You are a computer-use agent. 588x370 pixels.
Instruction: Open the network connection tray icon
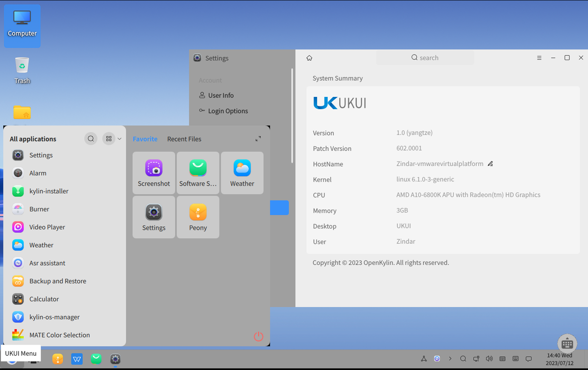pos(476,359)
